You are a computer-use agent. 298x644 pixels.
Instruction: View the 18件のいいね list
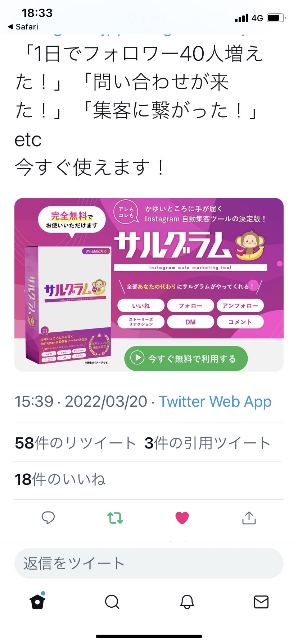(60, 479)
